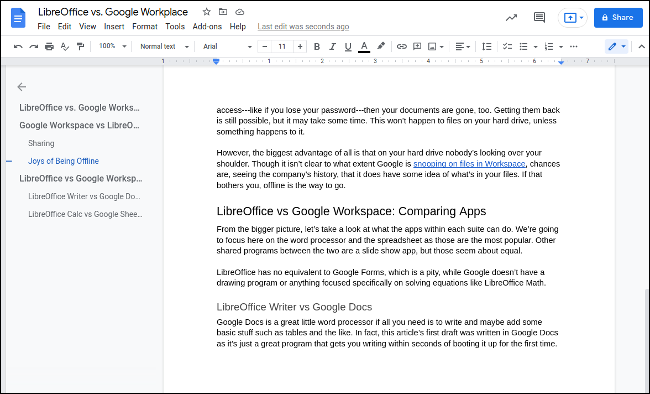Click the blue Share button

pos(618,17)
